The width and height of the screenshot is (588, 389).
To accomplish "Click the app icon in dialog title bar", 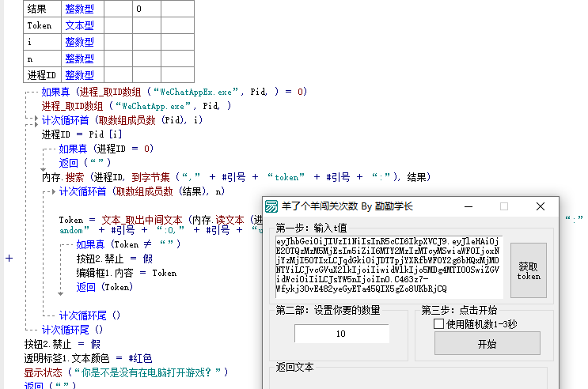I will [271, 206].
